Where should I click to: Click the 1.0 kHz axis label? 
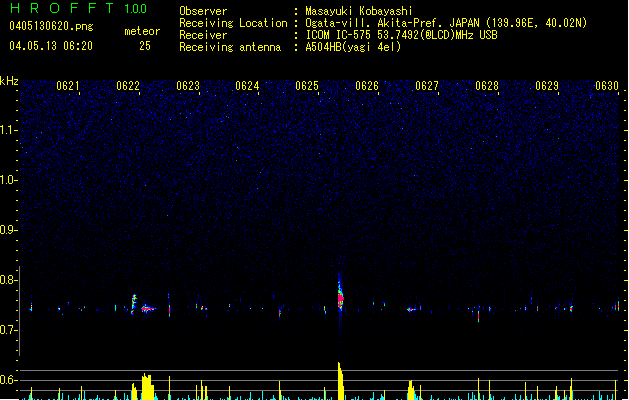8,180
